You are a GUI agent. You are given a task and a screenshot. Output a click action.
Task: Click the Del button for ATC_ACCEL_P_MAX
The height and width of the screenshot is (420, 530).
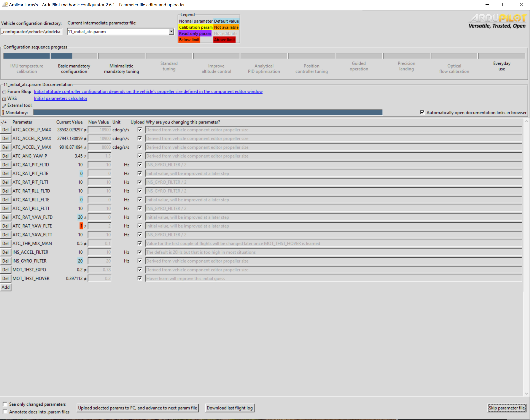tap(5, 130)
